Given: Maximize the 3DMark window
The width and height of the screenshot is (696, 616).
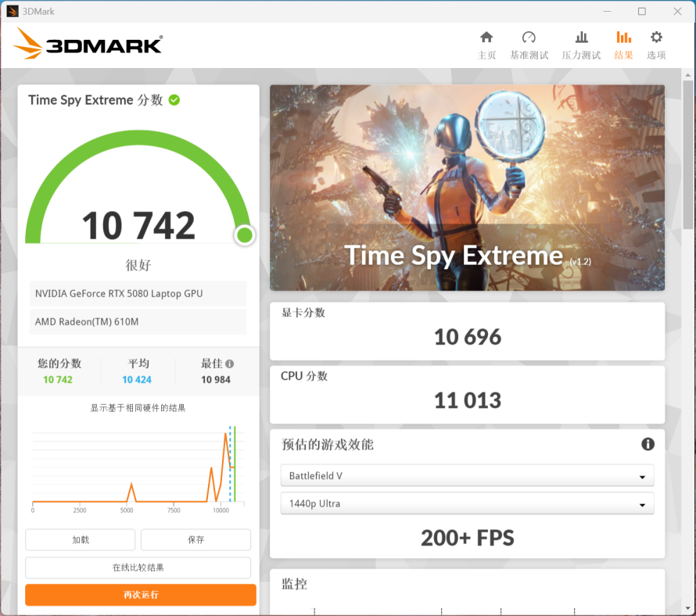Looking at the screenshot, I should tap(642, 11).
